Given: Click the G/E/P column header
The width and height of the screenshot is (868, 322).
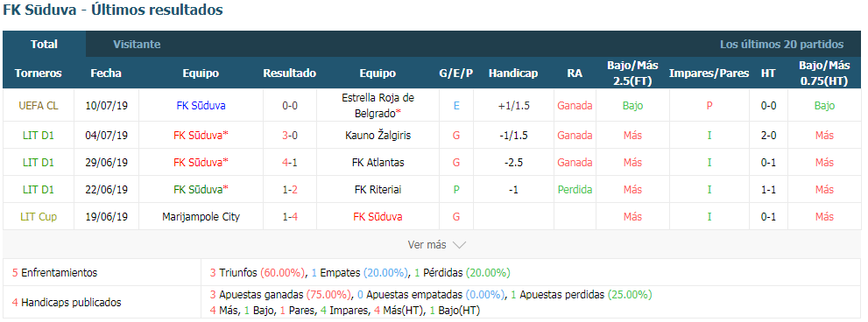Looking at the screenshot, I should pyautogui.click(x=456, y=73).
